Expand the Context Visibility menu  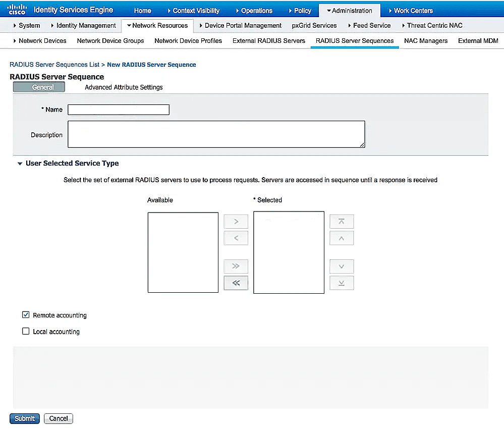[193, 11]
